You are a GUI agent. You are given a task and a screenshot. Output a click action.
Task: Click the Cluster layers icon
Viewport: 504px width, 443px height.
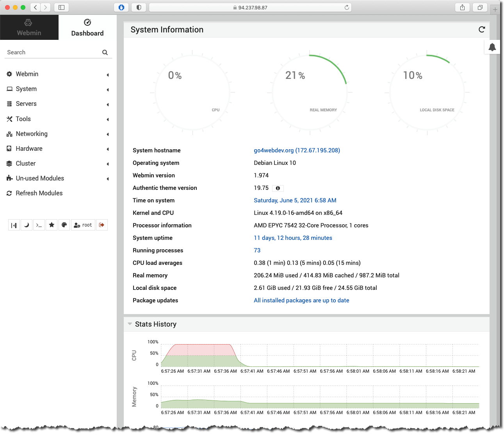click(9, 163)
